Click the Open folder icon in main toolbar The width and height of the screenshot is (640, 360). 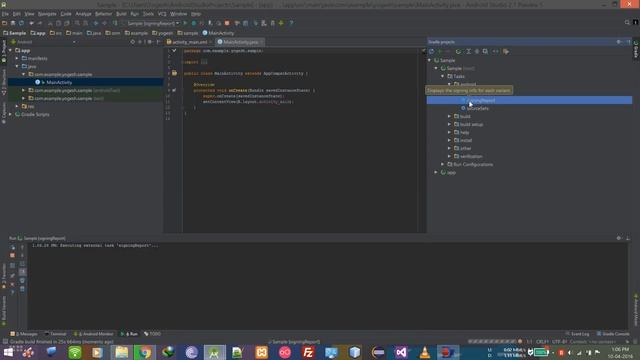point(4,23)
